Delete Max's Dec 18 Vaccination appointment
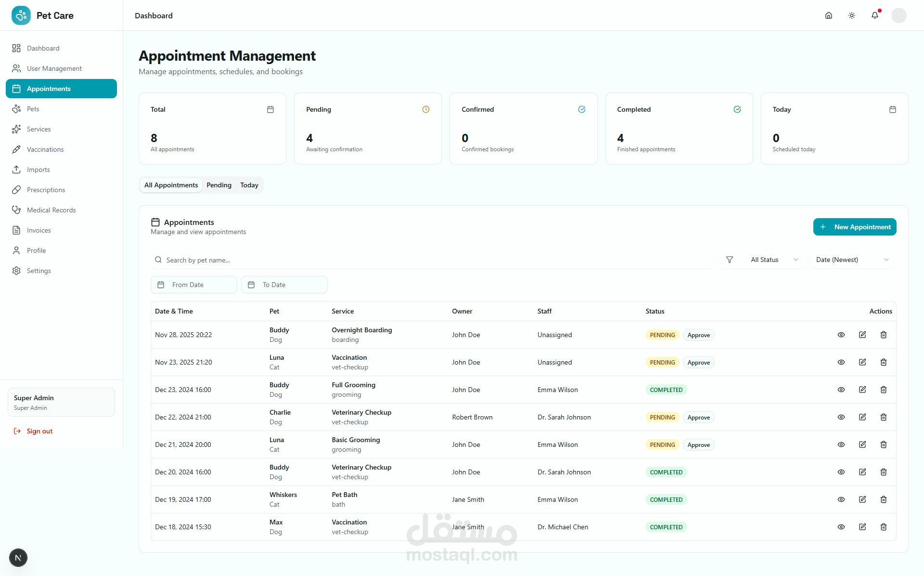Viewport: 924px width, 576px height. [x=883, y=527]
